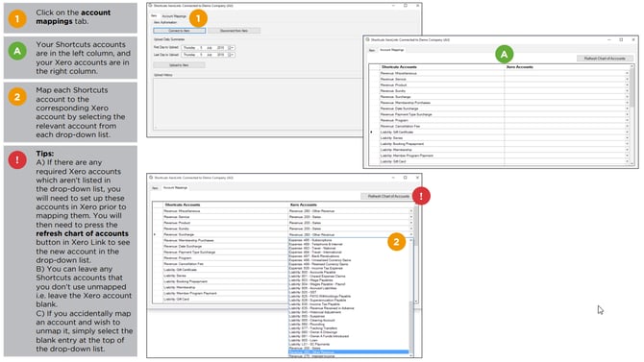Click the green A marker above the Xero Accounts column
The height and width of the screenshot is (362, 644).
coord(504,54)
